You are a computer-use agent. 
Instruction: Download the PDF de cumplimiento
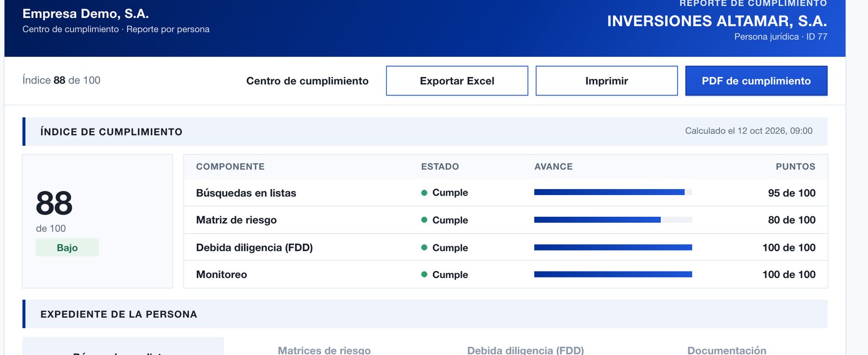point(756,81)
